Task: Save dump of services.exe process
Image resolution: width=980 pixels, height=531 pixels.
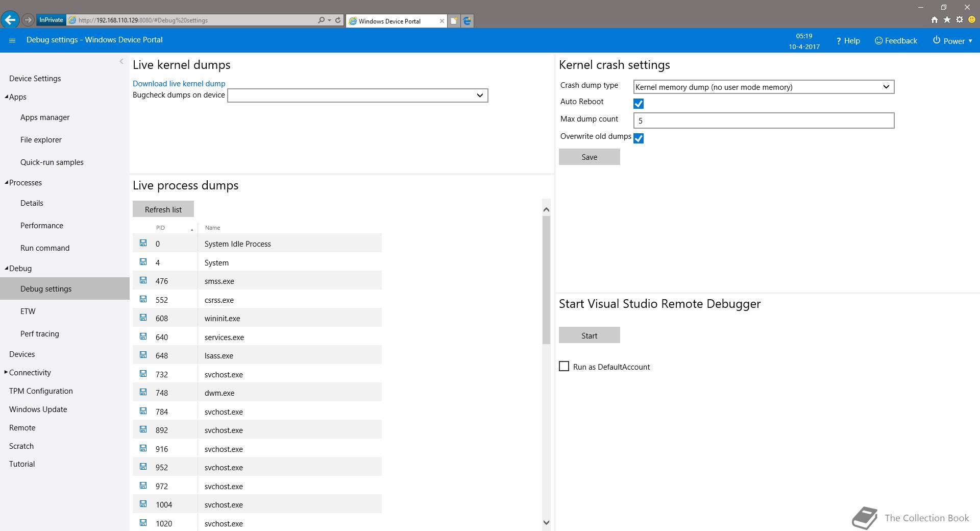Action: click(x=143, y=336)
